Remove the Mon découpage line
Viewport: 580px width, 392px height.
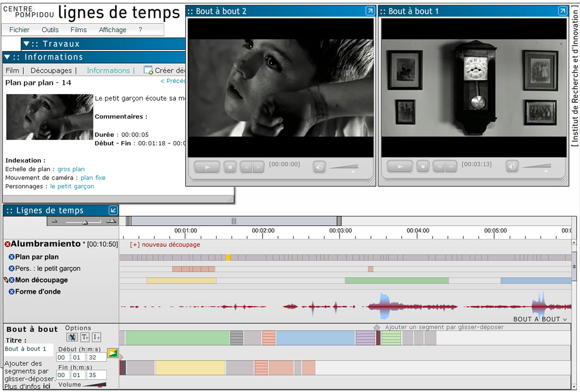(x=11, y=280)
